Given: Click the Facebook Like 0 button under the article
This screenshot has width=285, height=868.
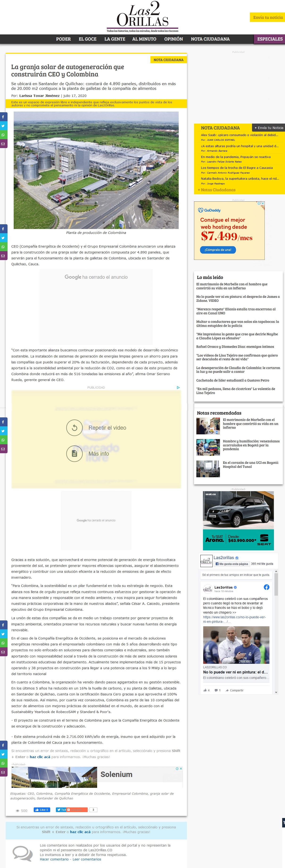Looking at the screenshot, I should (42, 810).
